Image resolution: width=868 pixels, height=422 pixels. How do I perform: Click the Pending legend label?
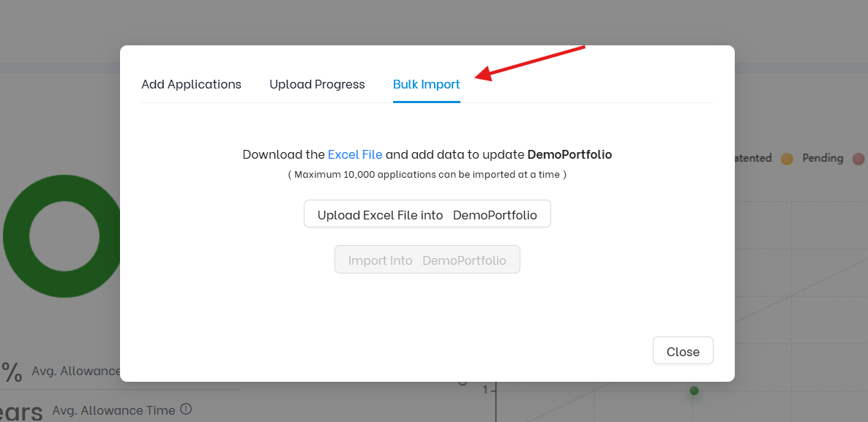(823, 158)
